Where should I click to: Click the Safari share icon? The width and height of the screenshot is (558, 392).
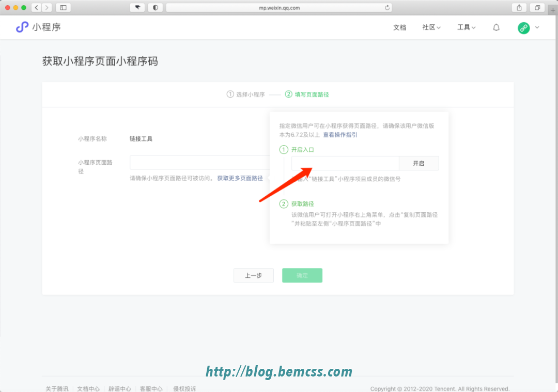[519, 8]
